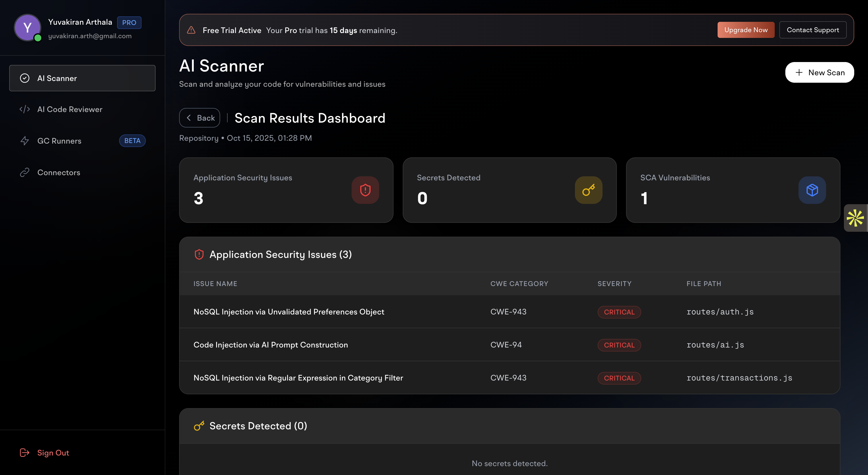Click the blue package icon on SCA Vulnerabilities card
The height and width of the screenshot is (475, 868).
pos(812,190)
